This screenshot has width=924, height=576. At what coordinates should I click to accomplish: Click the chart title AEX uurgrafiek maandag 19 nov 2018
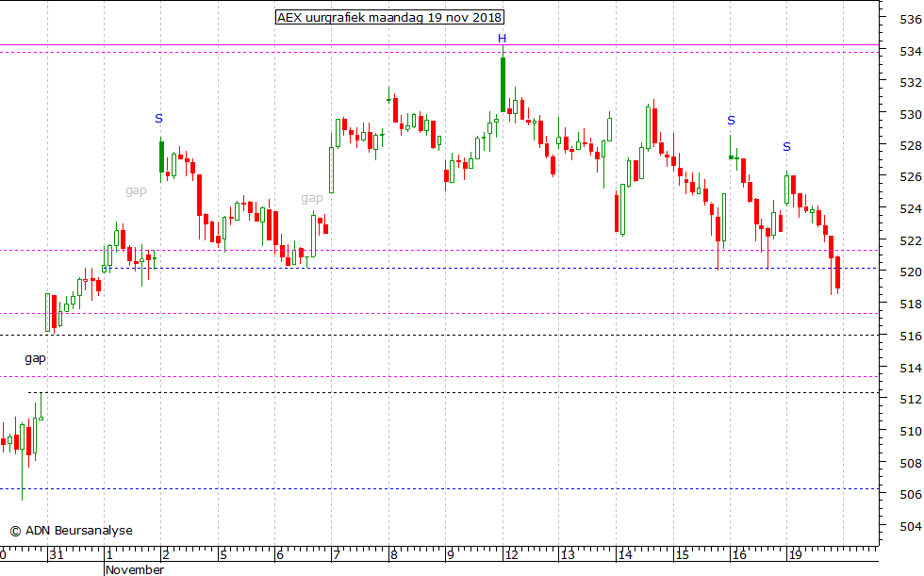[x=389, y=18]
